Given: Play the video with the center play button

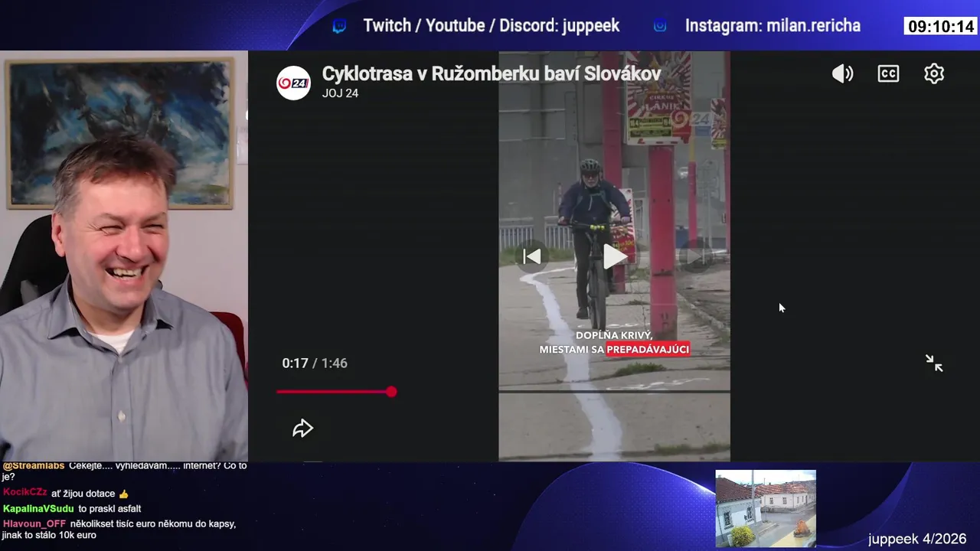Looking at the screenshot, I should [x=615, y=256].
